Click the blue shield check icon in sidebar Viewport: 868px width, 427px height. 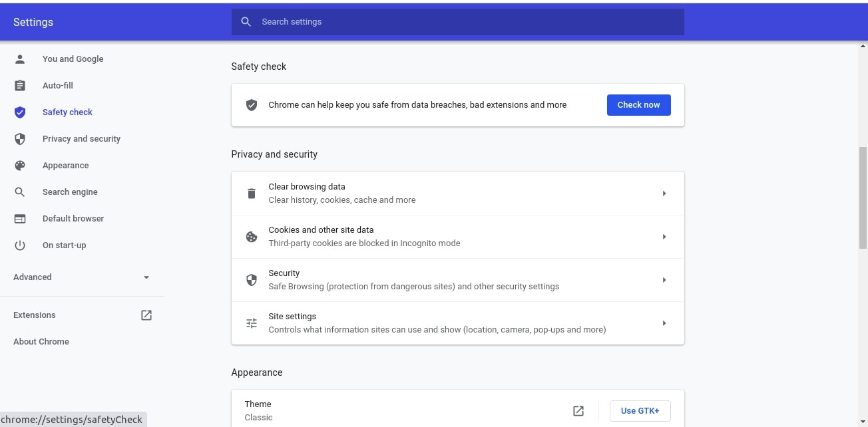point(20,112)
